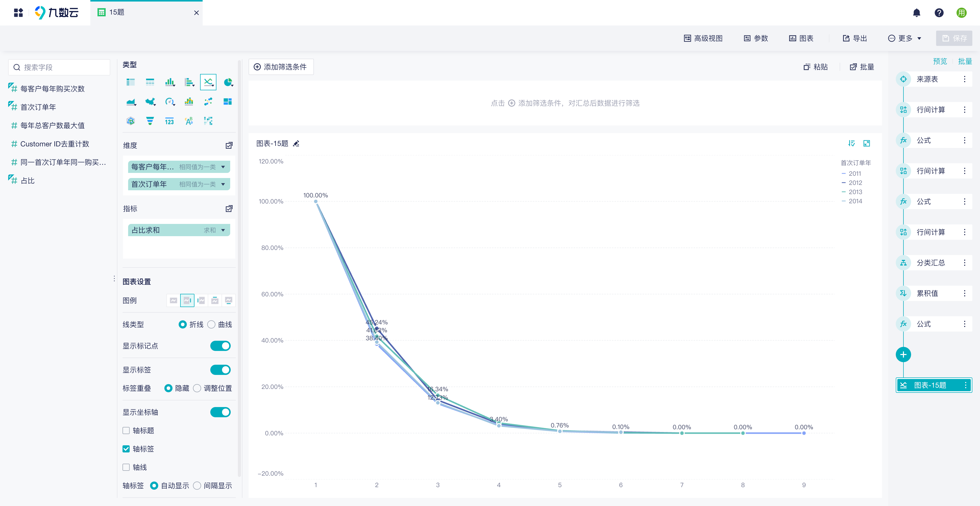Click the 粘贴 button
980x506 pixels.
816,67
